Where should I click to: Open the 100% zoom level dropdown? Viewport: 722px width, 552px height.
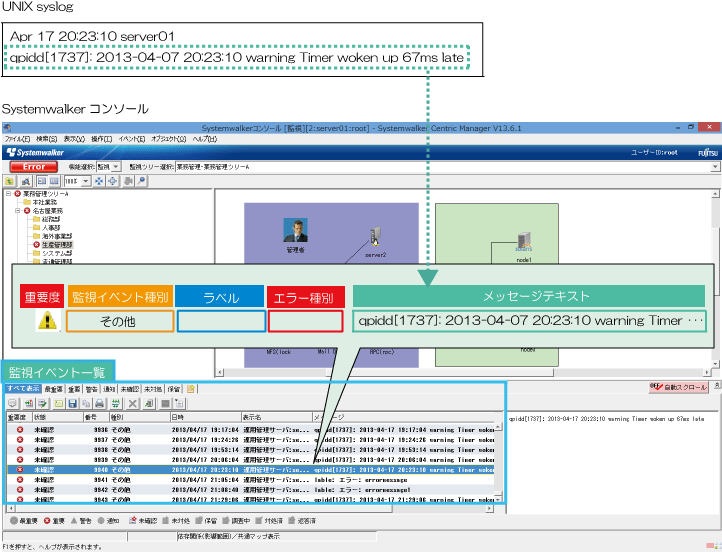click(77, 181)
